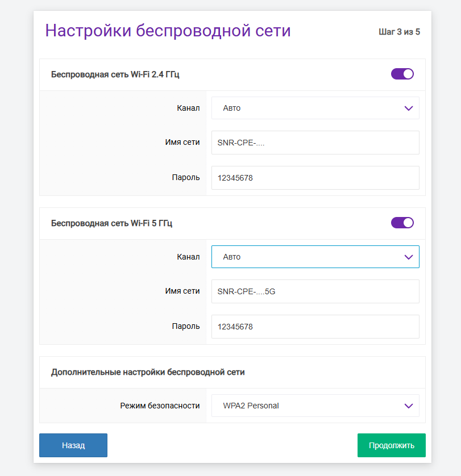This screenshot has width=461, height=476.
Task: Click the Беспроводная сеть Wi-Fi 2.4 ГГц section title
Action: coord(115,74)
